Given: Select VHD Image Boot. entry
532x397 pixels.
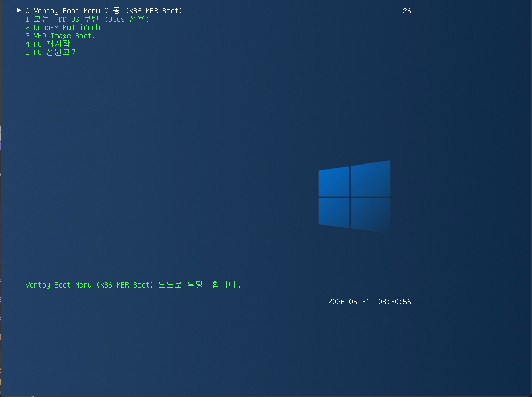Looking at the screenshot, I should 60,36.
